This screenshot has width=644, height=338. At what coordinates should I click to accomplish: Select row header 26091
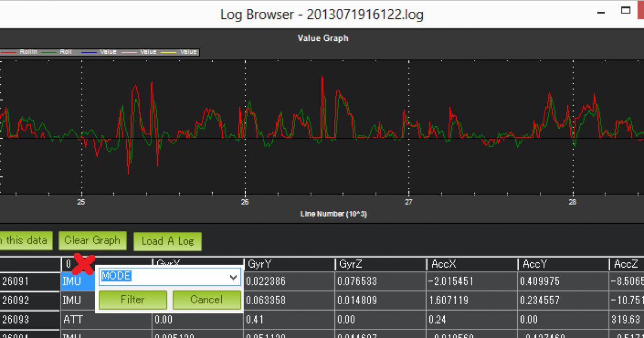30,281
